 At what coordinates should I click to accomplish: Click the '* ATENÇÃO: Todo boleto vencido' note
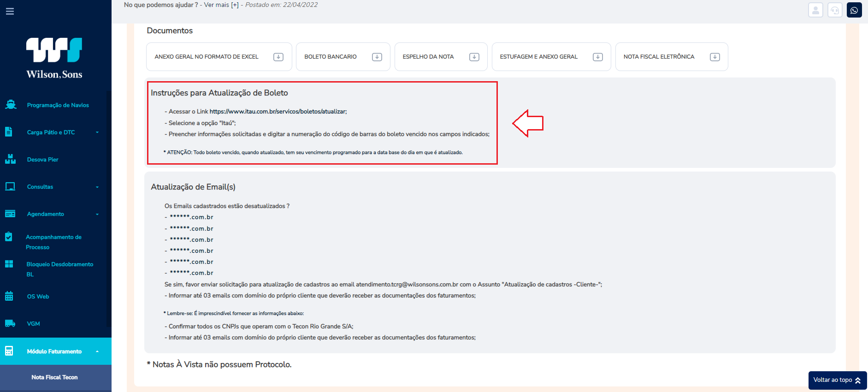coord(313,152)
